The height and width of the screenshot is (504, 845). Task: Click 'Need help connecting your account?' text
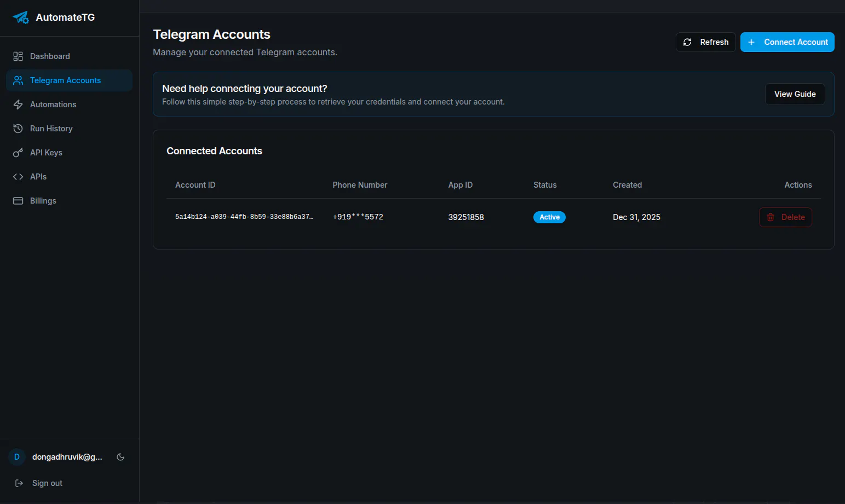pyautogui.click(x=244, y=89)
